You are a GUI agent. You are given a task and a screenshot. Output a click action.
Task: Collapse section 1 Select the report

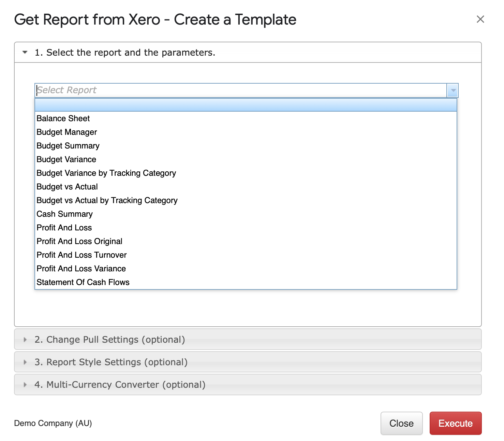(x=248, y=53)
